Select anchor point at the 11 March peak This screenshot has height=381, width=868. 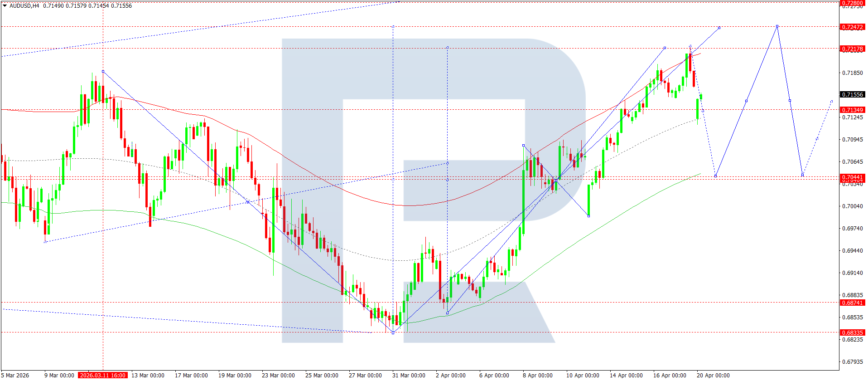[x=103, y=71]
